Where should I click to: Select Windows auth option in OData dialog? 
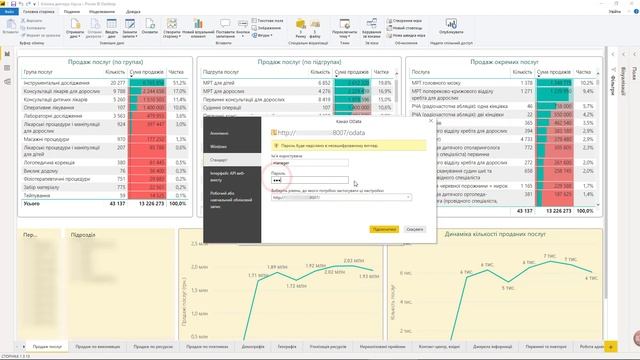(x=232, y=147)
